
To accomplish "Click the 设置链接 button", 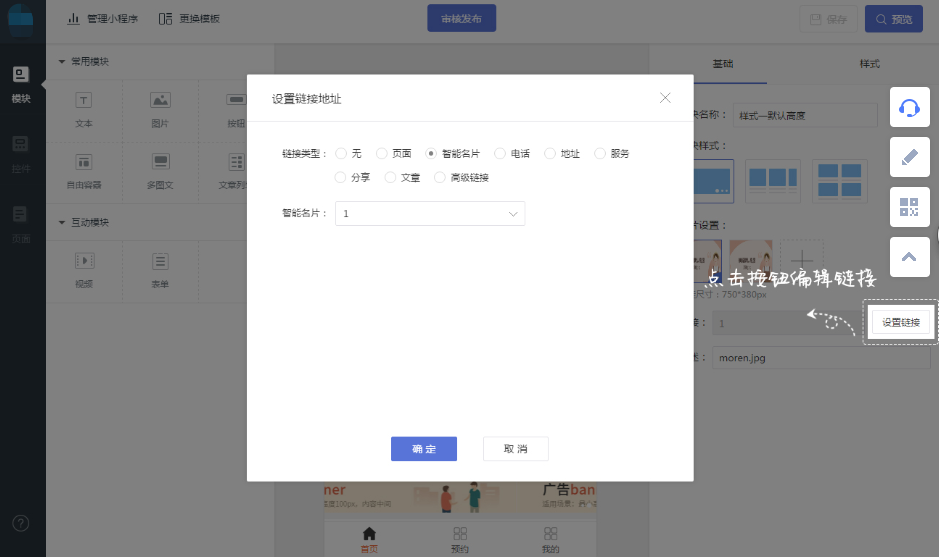I will (x=901, y=322).
